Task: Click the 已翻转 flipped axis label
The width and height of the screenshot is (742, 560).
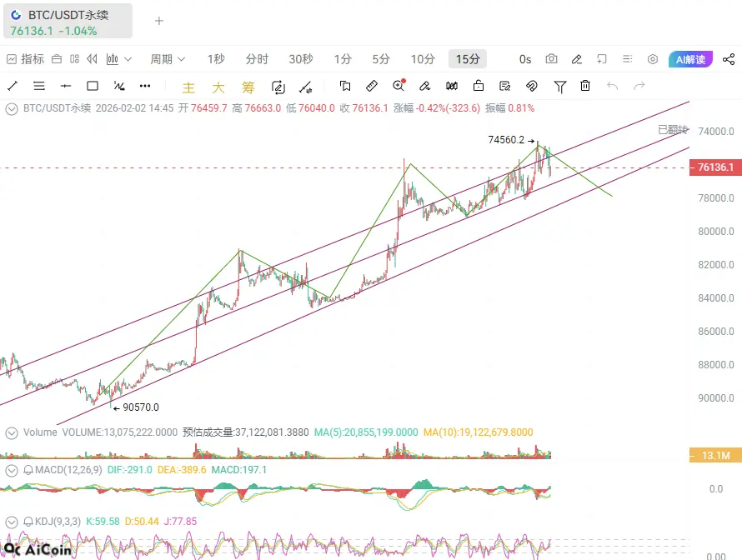Action: click(x=673, y=130)
